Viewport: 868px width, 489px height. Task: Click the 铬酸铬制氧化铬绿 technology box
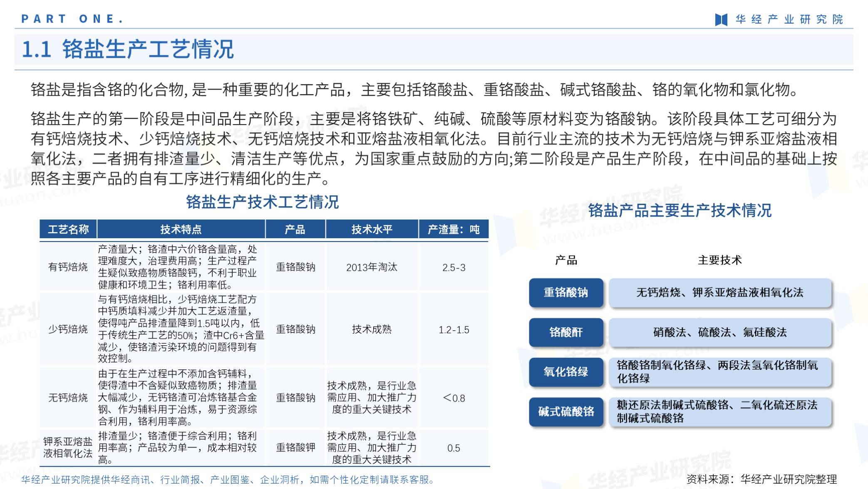(x=720, y=372)
